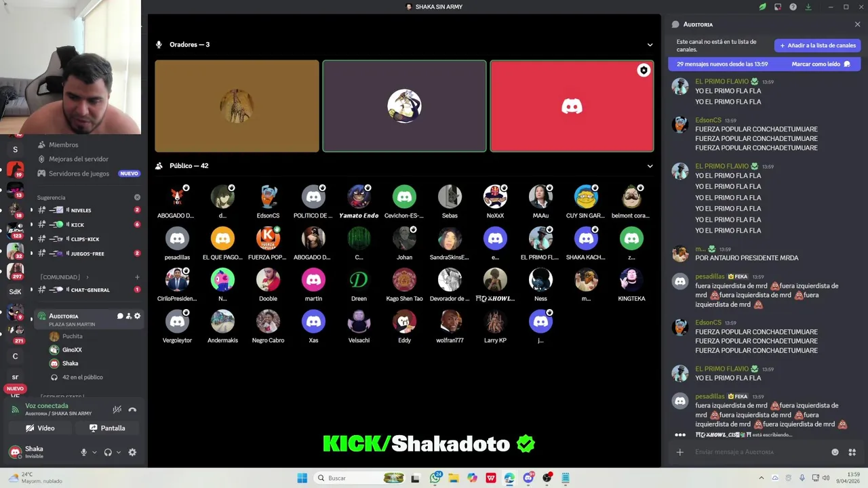The height and width of the screenshot is (488, 868).
Task: Disconnect from the voice channel
Action: tap(132, 409)
